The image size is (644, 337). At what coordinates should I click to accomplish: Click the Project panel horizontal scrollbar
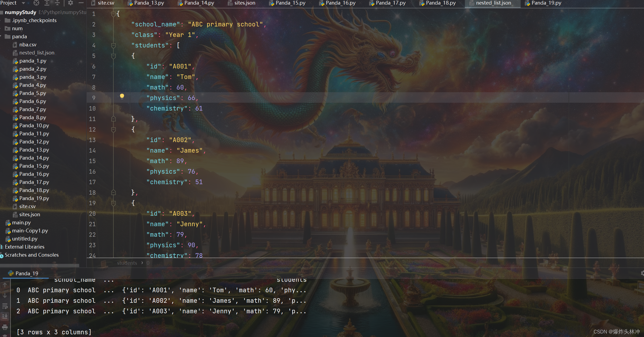click(40, 266)
